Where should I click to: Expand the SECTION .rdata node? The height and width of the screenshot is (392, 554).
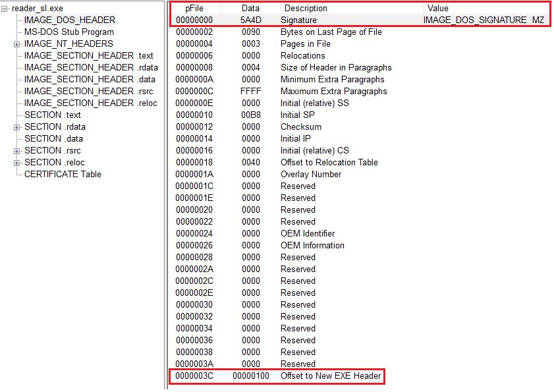click(16, 128)
